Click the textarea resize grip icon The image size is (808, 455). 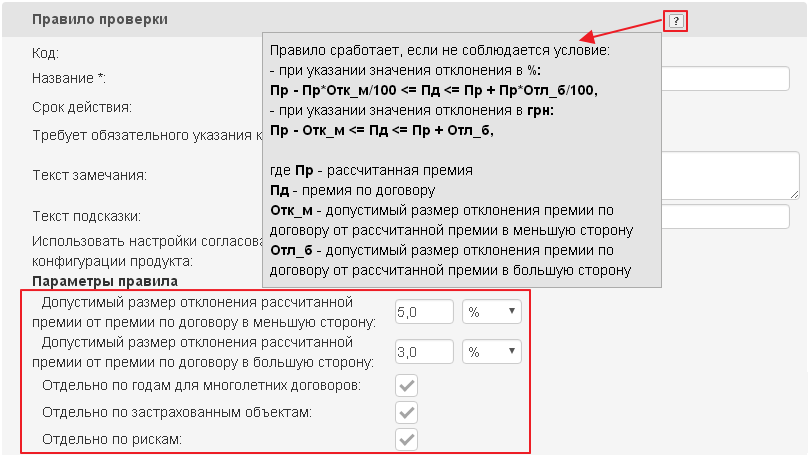pyautogui.click(x=794, y=194)
